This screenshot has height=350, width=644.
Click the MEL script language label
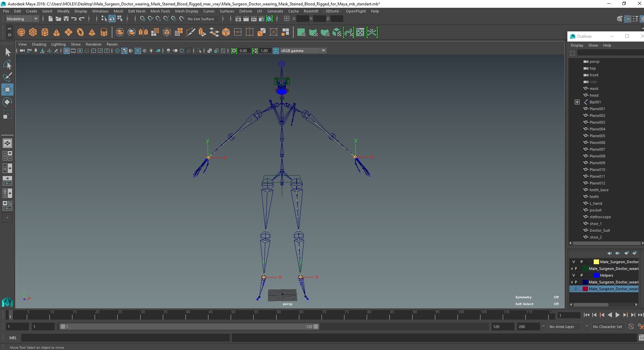coord(13,338)
